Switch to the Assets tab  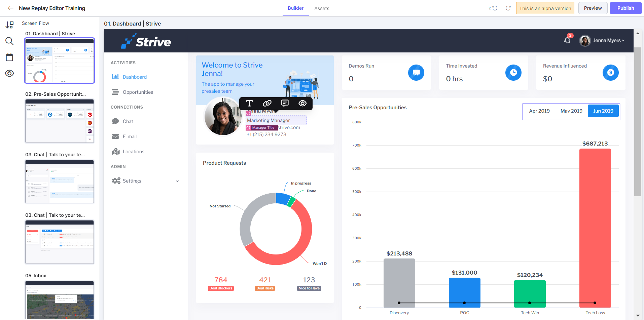322,8
